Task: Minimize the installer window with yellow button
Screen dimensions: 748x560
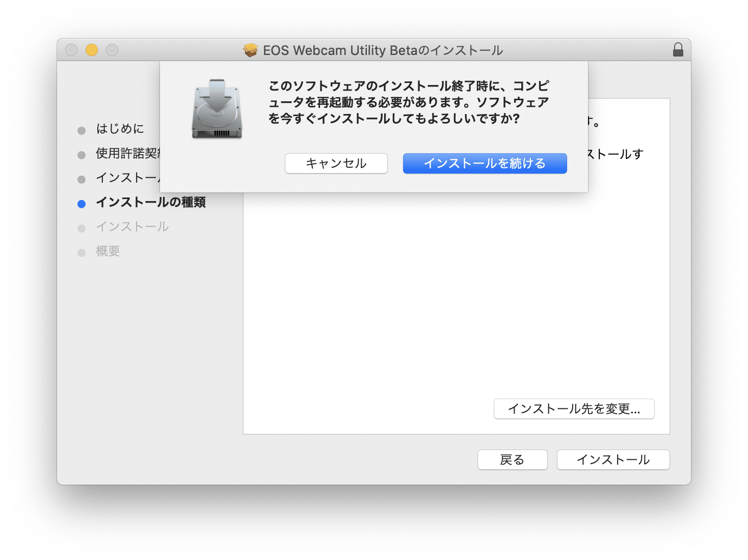Action: 92,50
